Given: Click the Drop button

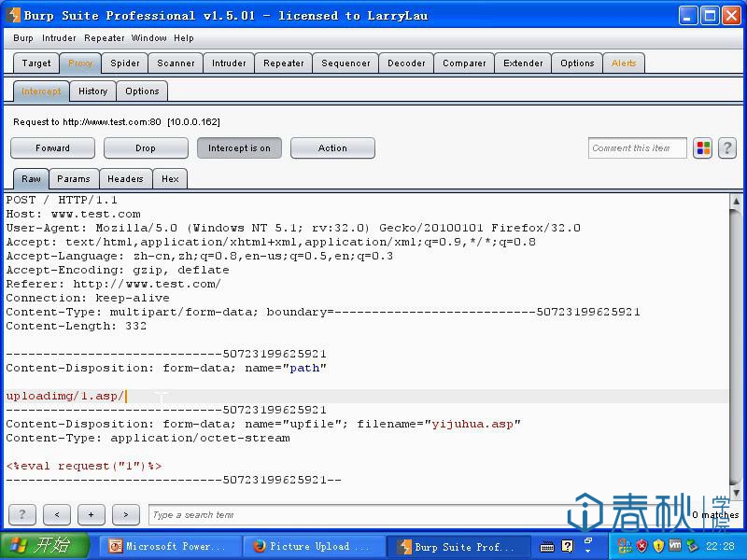Looking at the screenshot, I should click(x=146, y=148).
